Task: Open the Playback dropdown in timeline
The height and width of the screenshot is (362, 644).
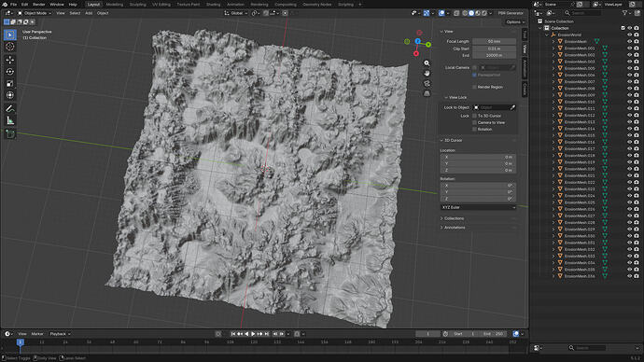Action: 60,334
